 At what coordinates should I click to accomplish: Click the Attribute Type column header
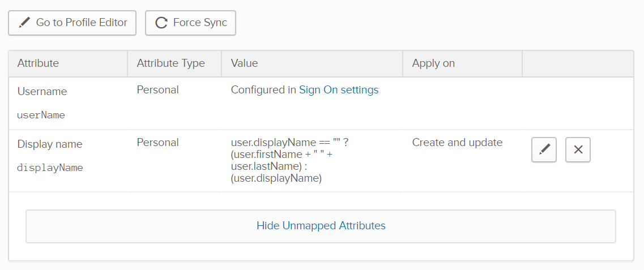[170, 63]
